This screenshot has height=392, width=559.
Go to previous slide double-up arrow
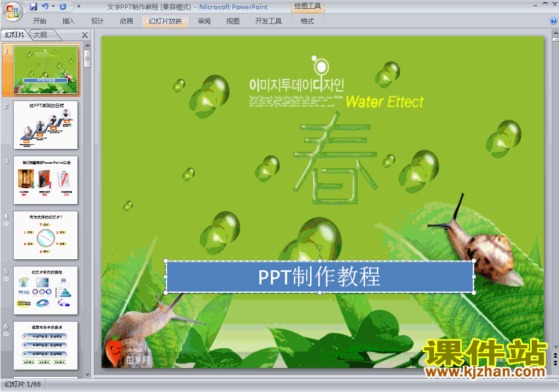[x=555, y=355]
